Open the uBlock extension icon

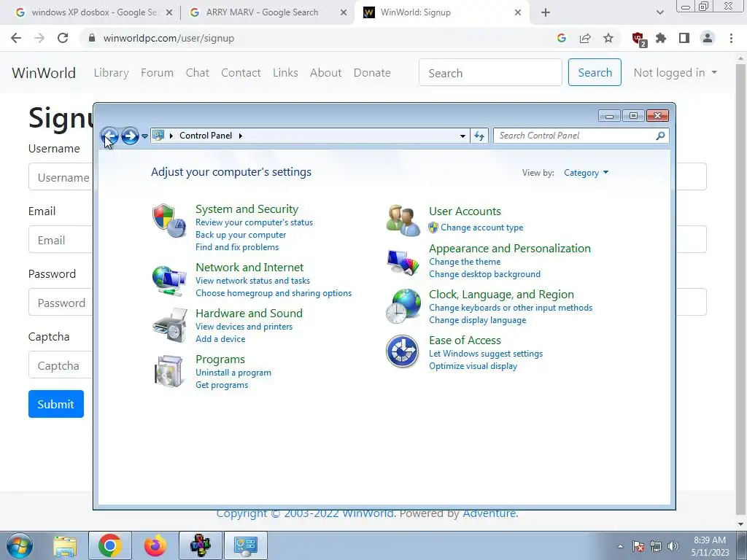[638, 39]
